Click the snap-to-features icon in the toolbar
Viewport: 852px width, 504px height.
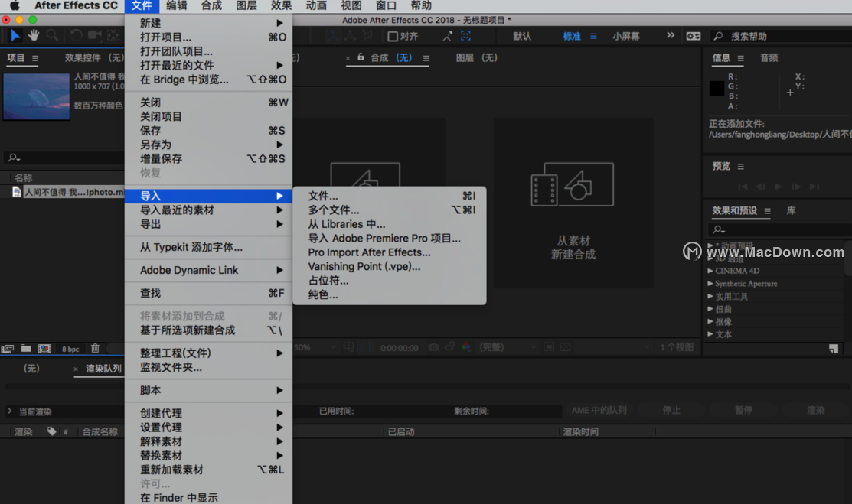[465, 37]
